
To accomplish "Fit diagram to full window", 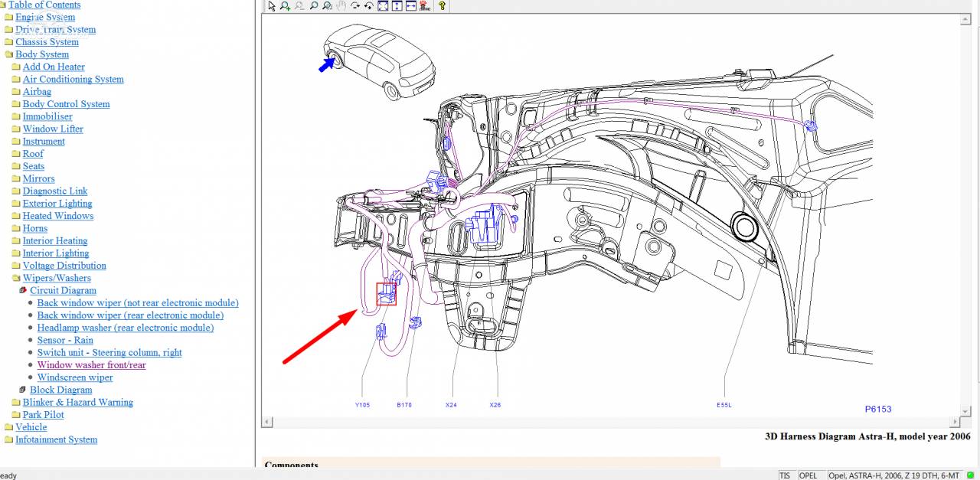I will click(x=383, y=5).
